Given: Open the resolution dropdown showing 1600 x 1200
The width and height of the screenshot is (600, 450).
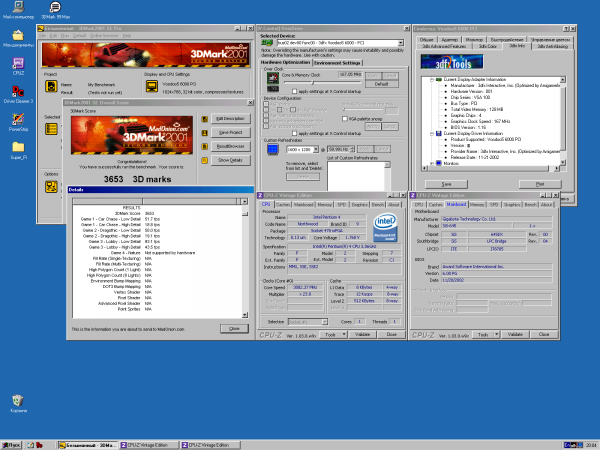Looking at the screenshot, I should click(x=316, y=149).
